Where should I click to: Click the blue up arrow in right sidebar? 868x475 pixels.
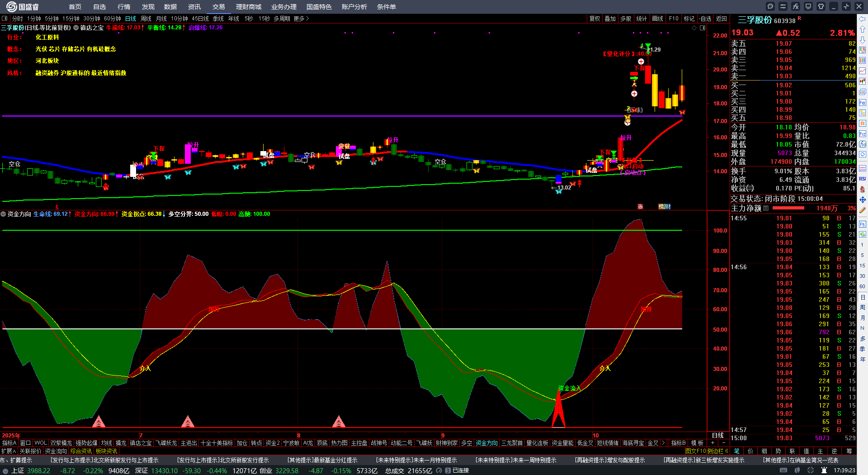(x=863, y=29)
